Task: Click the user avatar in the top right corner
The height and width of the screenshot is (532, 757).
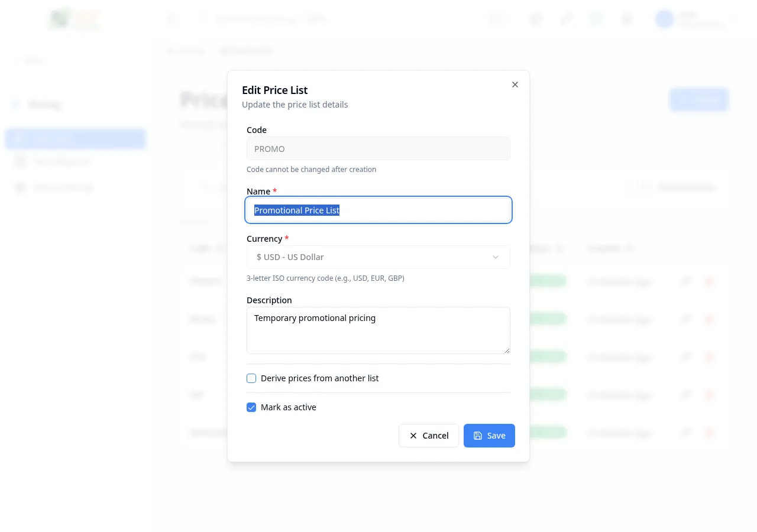Action: coord(664,19)
